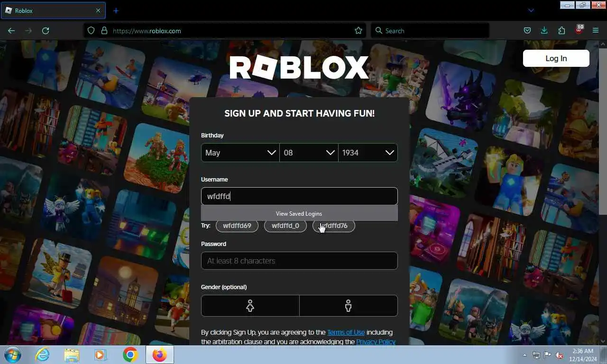Open the birthday day dropdown
Image resolution: width=607 pixels, height=364 pixels.
(x=309, y=153)
